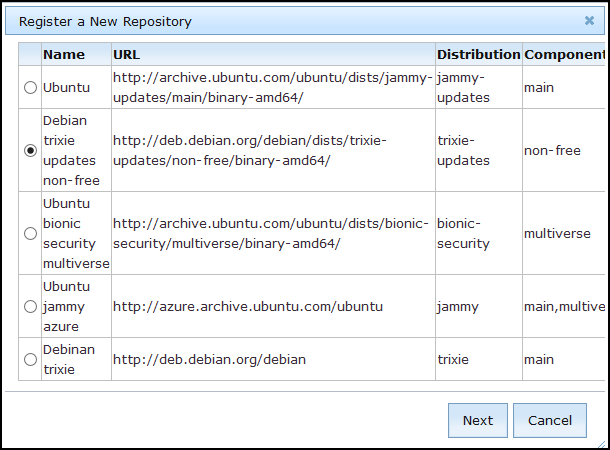Click the Component column header
Screen dimensions: 610x450
coord(564,54)
